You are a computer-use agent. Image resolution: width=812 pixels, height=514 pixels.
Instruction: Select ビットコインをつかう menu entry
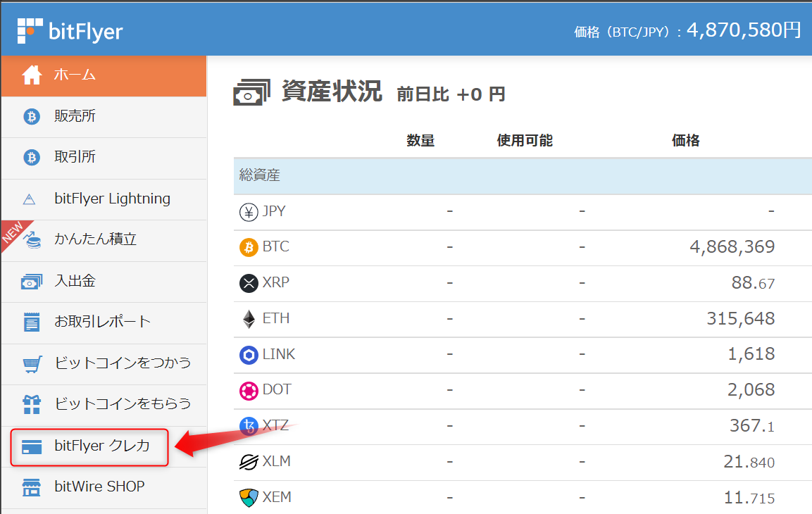[x=104, y=365]
